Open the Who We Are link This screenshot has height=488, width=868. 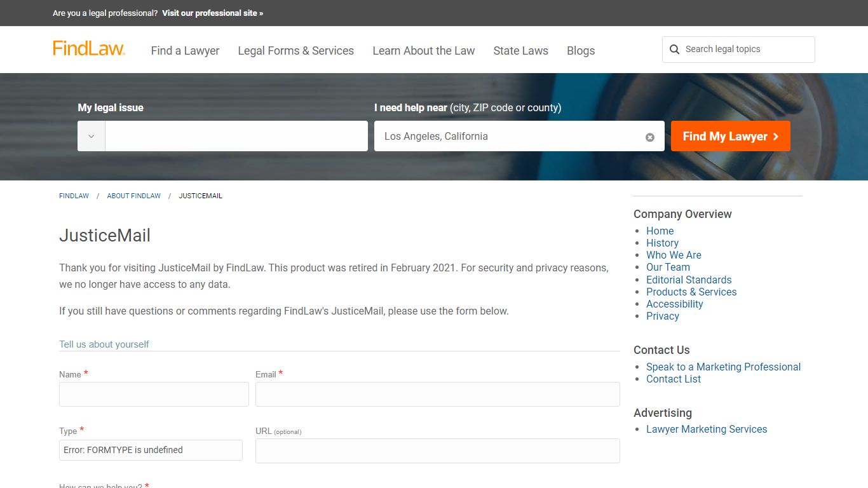pos(674,255)
